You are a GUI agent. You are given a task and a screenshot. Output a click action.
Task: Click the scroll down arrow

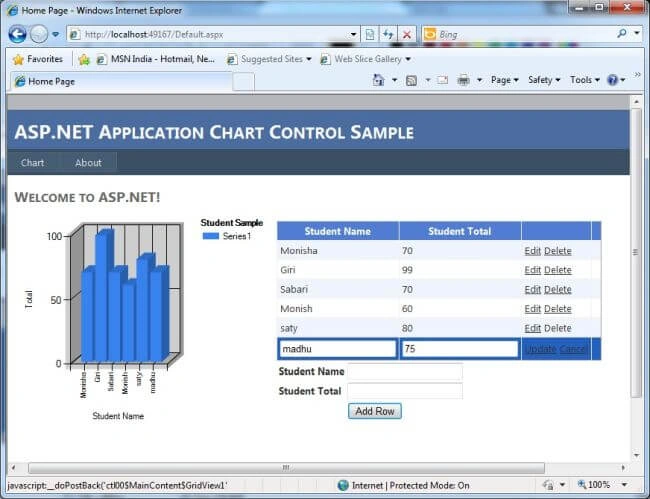636,455
